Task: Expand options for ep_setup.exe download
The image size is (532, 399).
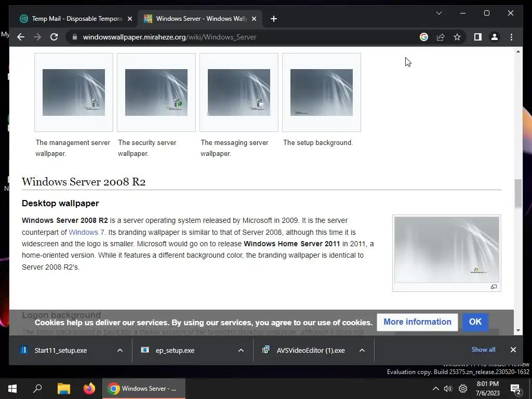Action: [241, 350]
